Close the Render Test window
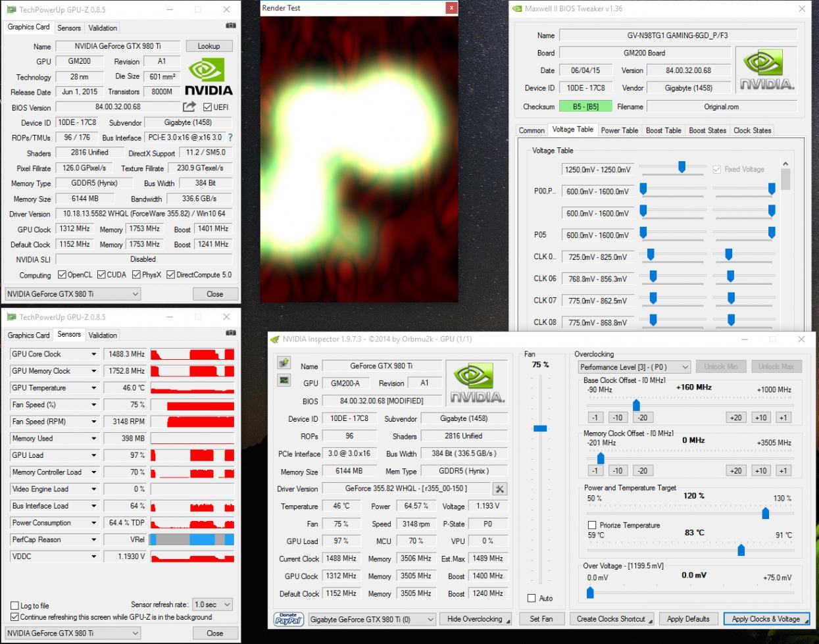The height and width of the screenshot is (644, 819). tap(451, 8)
